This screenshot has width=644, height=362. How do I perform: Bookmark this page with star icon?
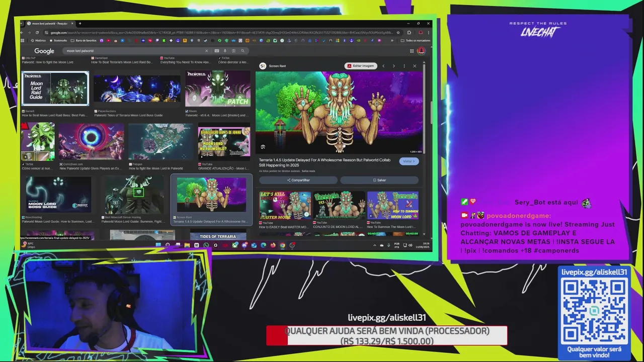398,33
